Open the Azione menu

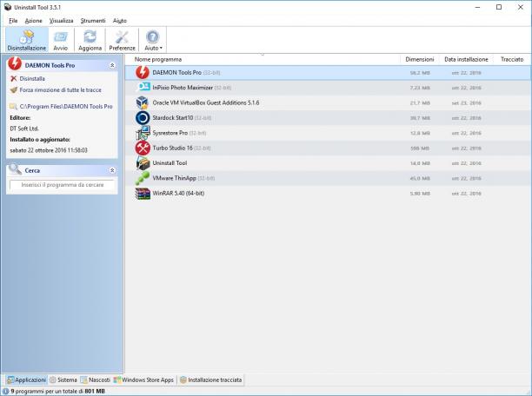[x=34, y=21]
